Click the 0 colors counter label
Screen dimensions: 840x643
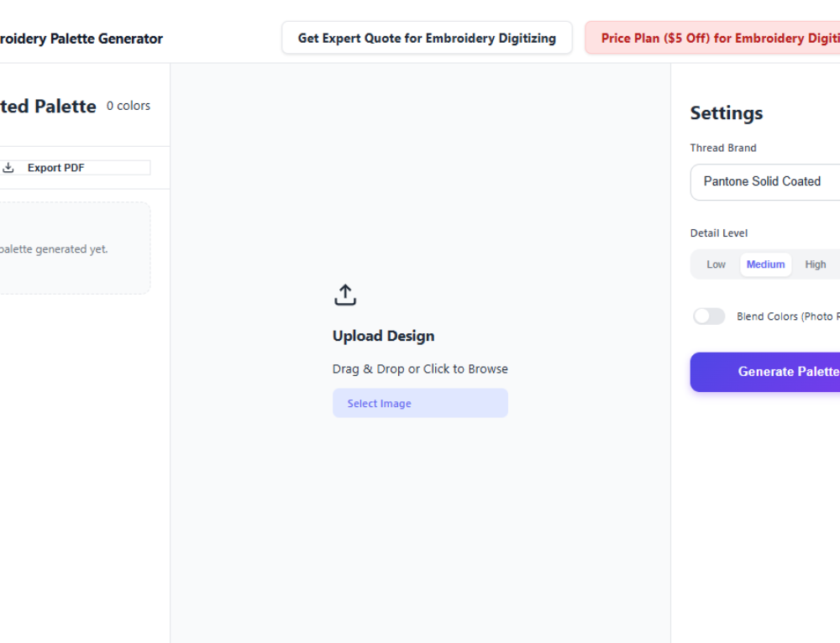pyautogui.click(x=128, y=105)
